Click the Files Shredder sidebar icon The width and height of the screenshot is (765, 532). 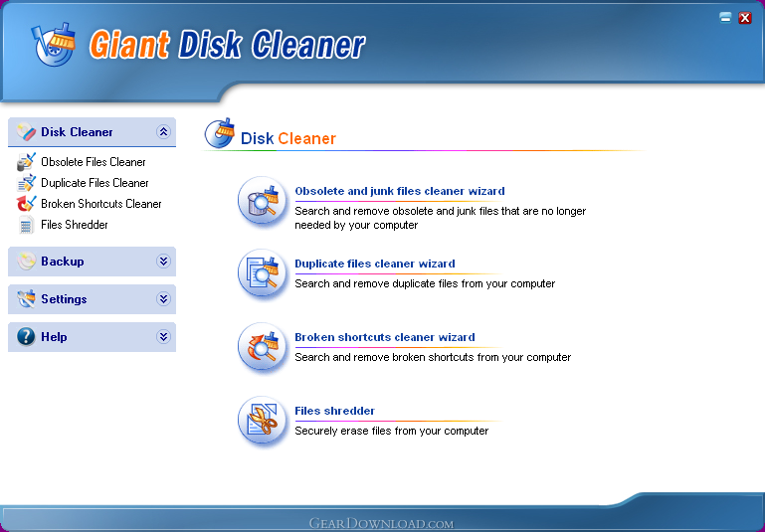26,225
